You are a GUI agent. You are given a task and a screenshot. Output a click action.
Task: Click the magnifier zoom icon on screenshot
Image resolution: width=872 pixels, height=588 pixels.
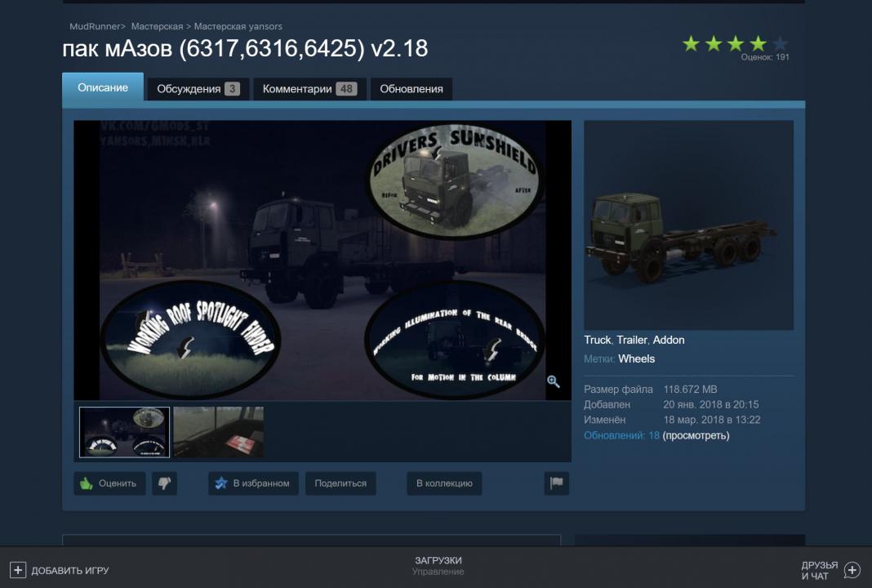pos(553,381)
